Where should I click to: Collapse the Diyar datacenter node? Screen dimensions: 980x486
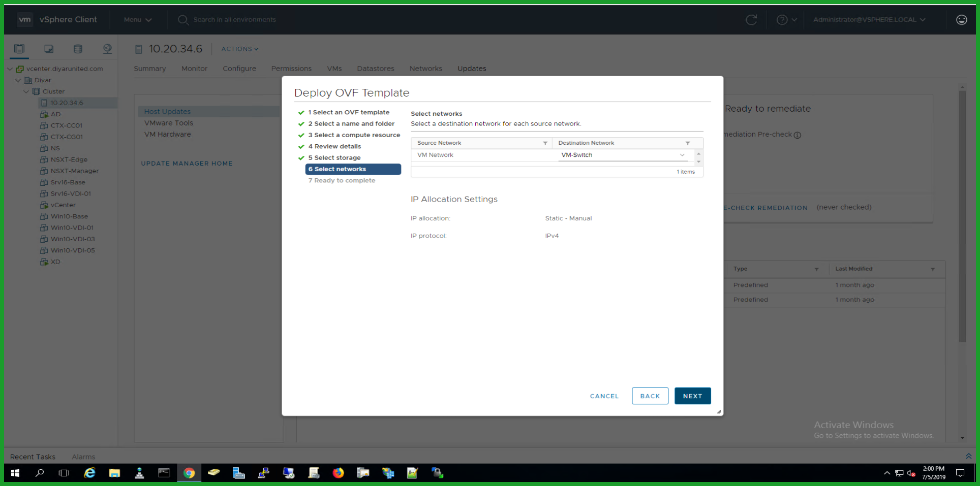pyautogui.click(x=18, y=80)
